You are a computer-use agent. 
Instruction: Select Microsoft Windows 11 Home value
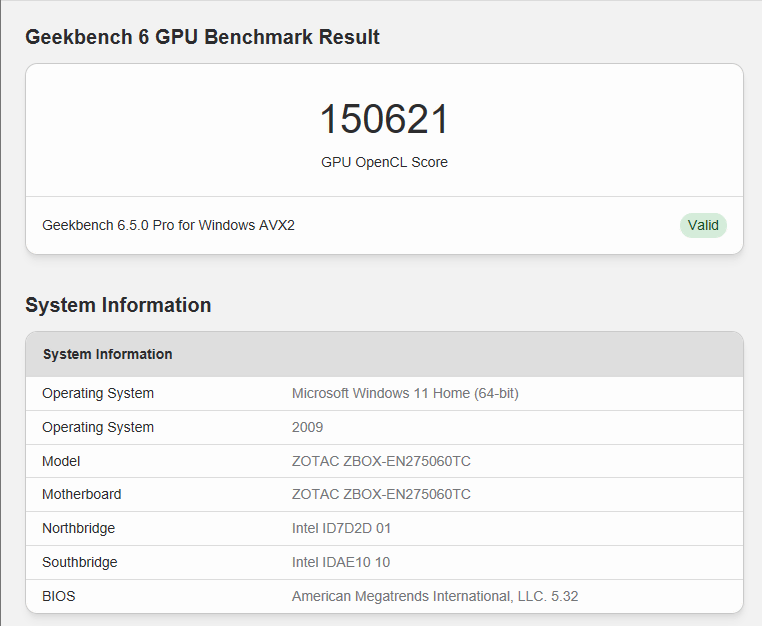[x=405, y=393]
